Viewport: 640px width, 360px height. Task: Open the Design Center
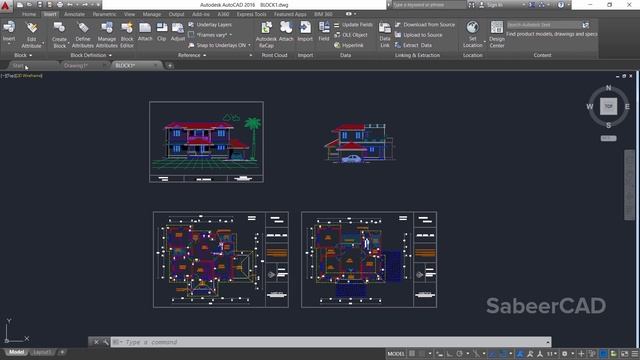coord(497,35)
